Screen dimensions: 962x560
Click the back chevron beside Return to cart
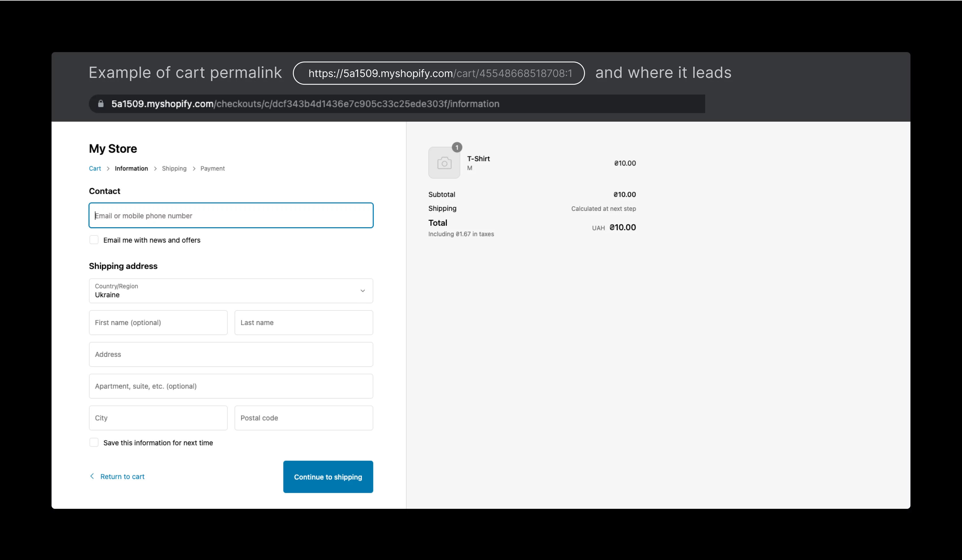(x=92, y=476)
